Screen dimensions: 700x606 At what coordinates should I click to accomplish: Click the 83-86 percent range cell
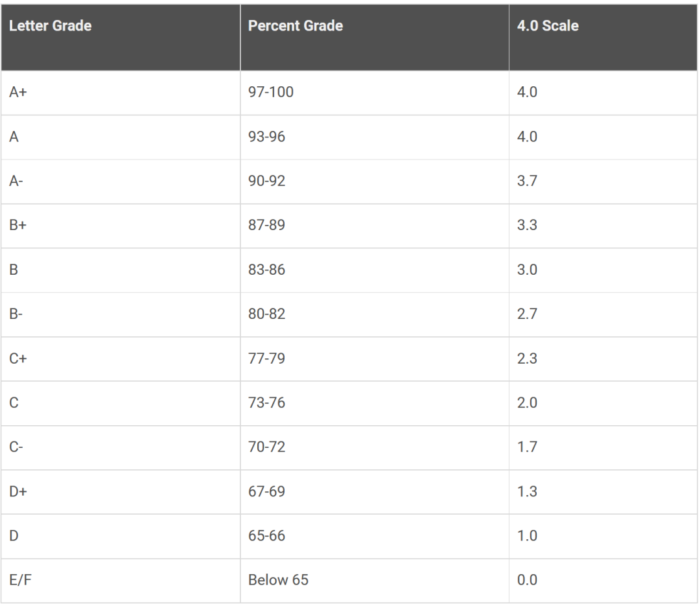coord(375,270)
